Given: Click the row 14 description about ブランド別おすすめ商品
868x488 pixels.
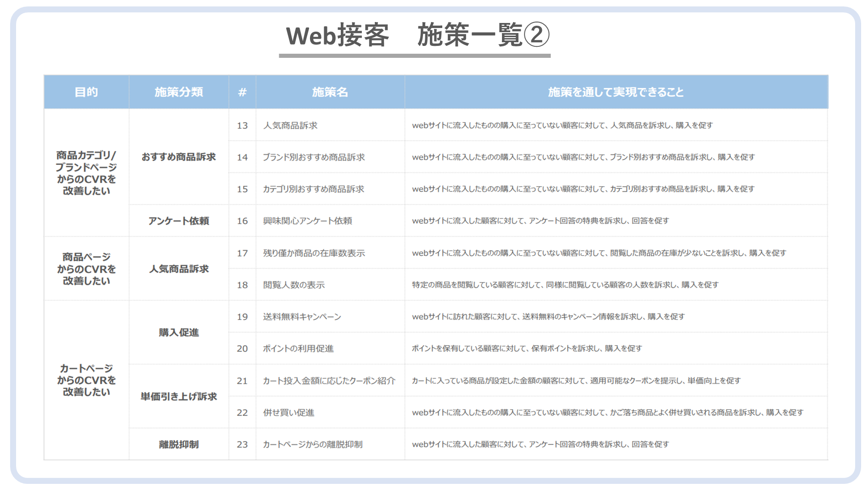Looking at the screenshot, I should 583,157.
